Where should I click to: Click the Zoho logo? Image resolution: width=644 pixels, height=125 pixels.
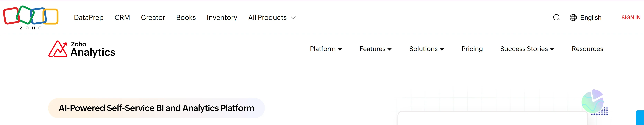coord(31,17)
